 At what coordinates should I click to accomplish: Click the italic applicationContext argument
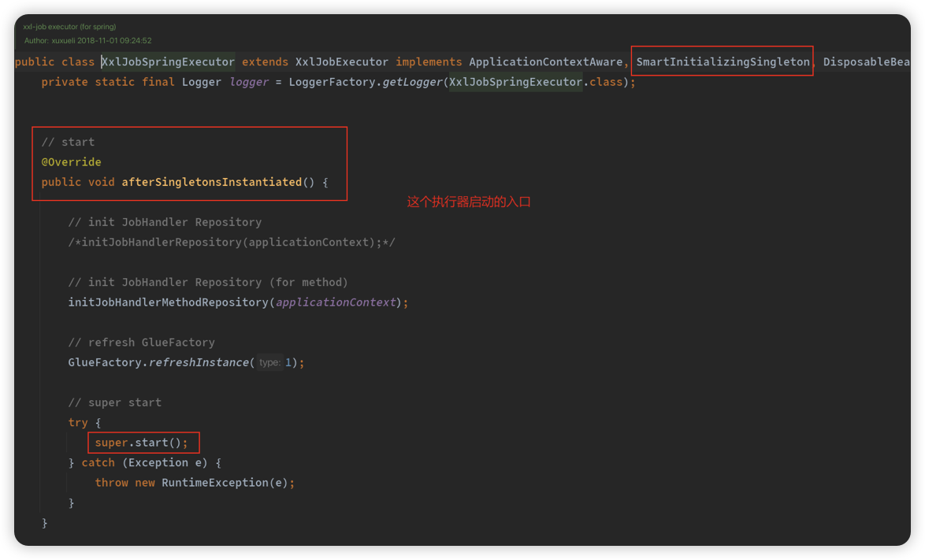[x=336, y=302]
